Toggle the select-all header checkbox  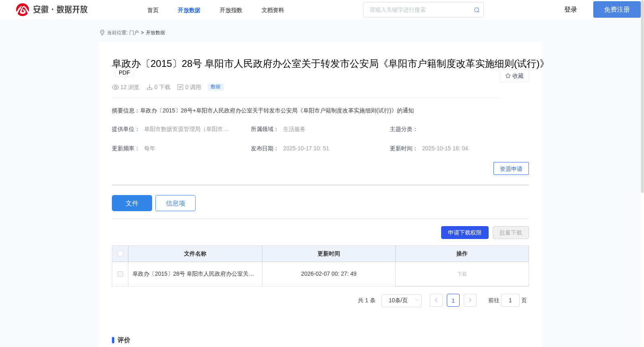click(x=120, y=253)
